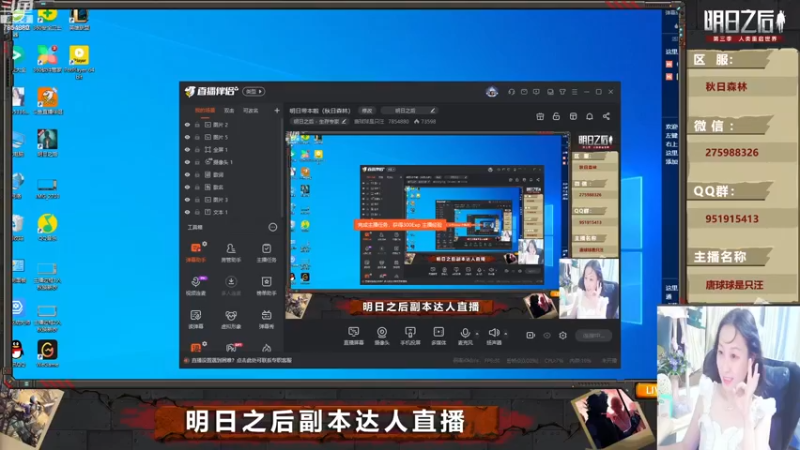Select the third scene tab
The image size is (800, 450).
[251, 110]
